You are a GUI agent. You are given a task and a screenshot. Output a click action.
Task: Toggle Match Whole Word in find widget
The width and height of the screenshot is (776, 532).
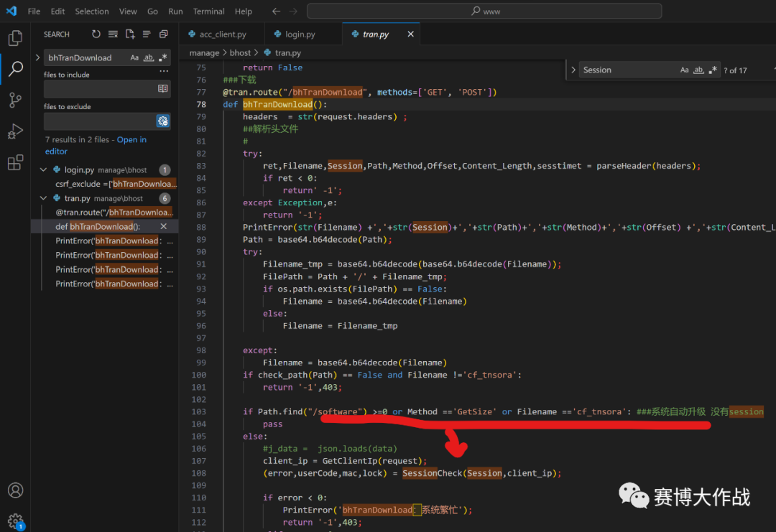coord(698,70)
